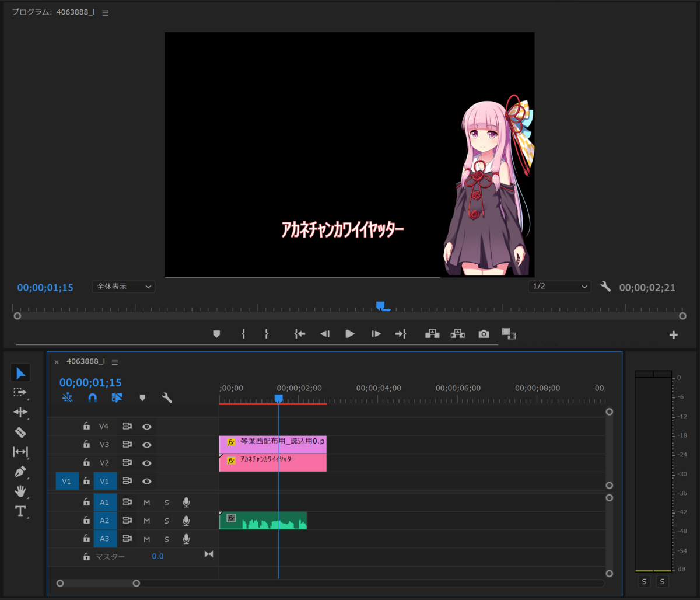Enable voice-over record on A3

186,539
